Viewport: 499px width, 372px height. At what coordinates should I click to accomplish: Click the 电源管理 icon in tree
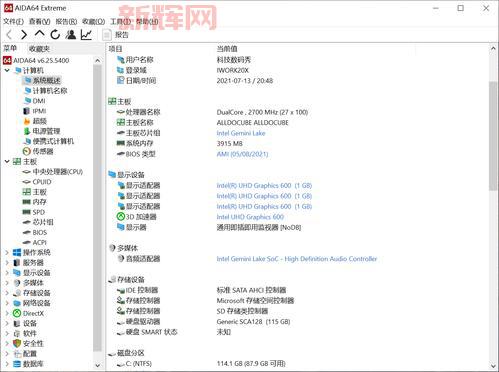(27, 131)
